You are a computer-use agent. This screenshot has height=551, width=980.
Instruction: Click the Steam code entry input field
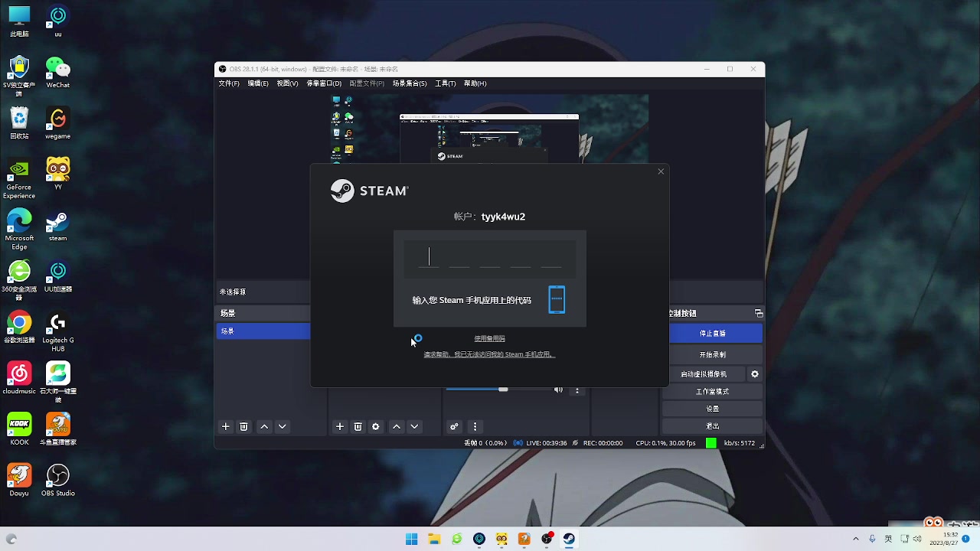pyautogui.click(x=490, y=259)
